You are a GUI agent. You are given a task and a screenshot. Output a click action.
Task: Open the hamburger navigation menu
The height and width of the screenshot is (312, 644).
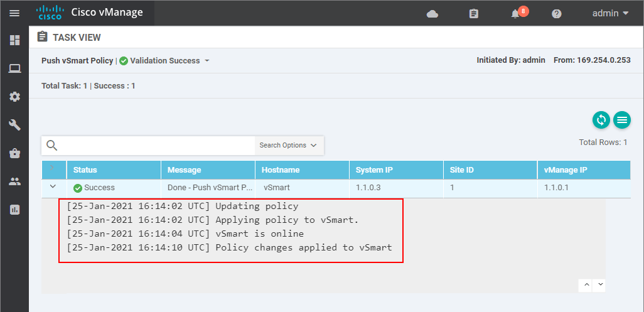point(14,14)
